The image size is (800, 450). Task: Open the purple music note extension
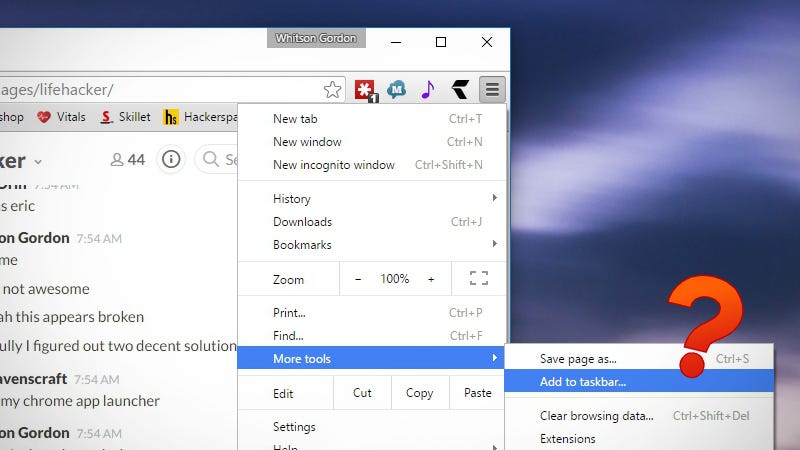coord(428,90)
